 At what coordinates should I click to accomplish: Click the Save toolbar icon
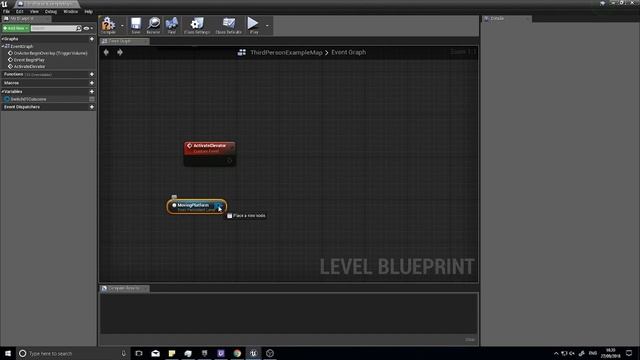(x=136, y=25)
